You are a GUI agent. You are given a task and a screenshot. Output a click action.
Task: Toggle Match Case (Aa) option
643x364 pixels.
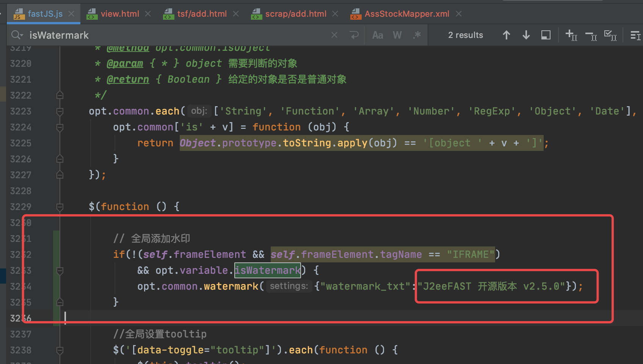pos(378,35)
